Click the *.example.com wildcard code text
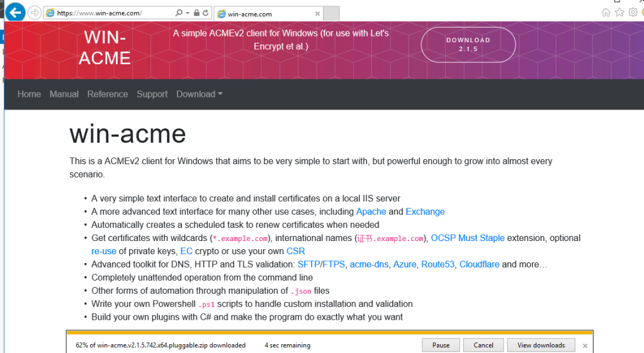The image size is (644, 353). pos(240,238)
